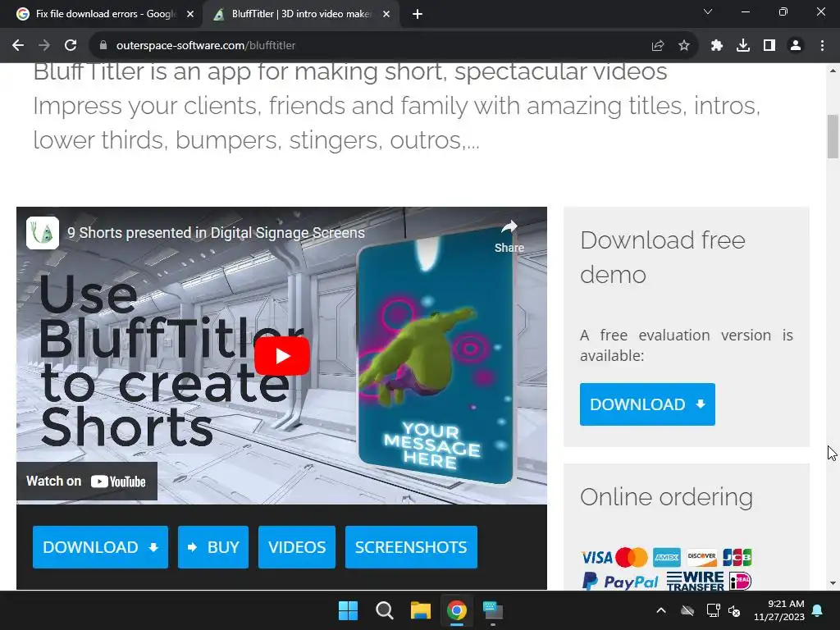840x630 pixels.
Task: Open Watch on YouTube link
Action: (x=86, y=481)
